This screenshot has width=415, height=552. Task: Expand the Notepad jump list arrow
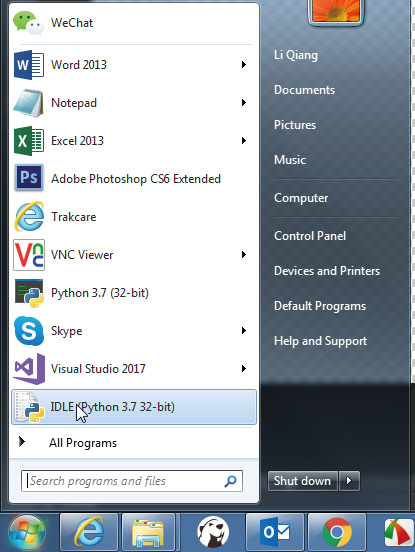244,102
